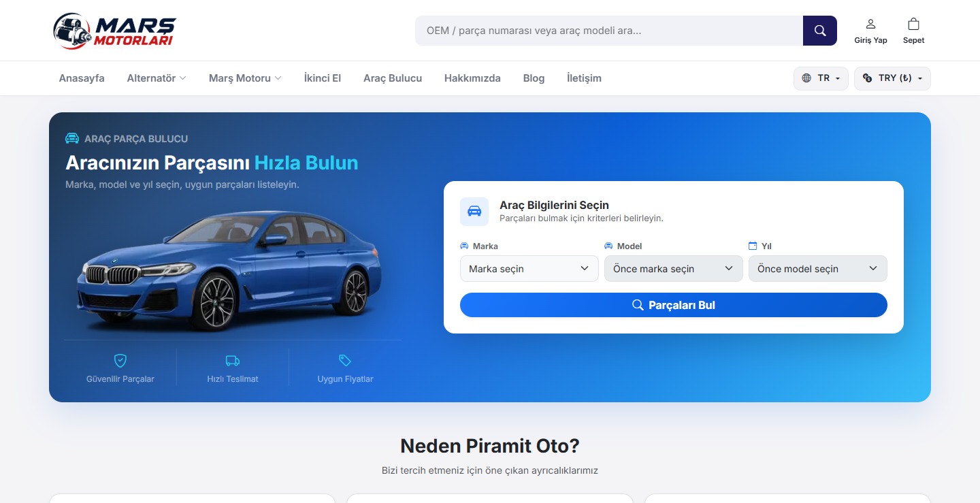
Task: Click the blue BMW car image
Action: coord(228,270)
